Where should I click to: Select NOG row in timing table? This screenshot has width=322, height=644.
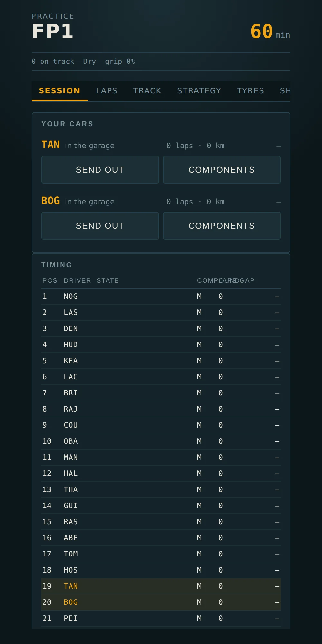tap(161, 296)
